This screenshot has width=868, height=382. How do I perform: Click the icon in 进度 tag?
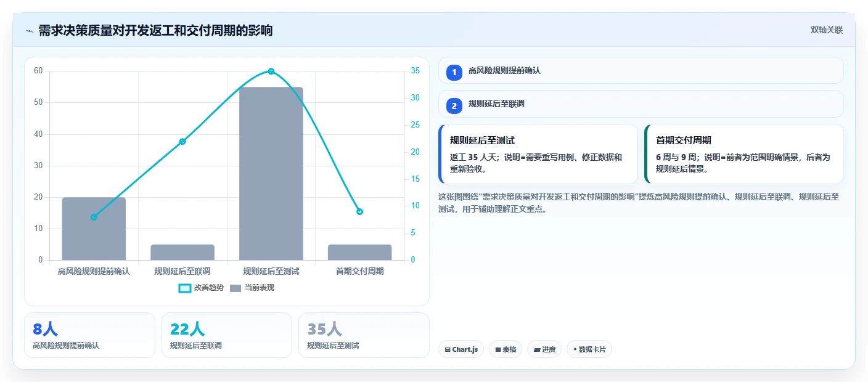[537, 350]
